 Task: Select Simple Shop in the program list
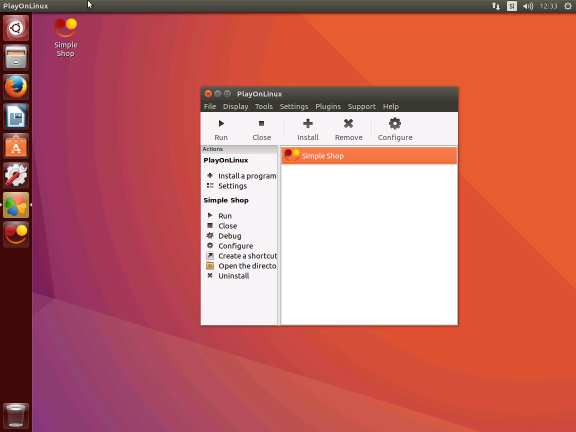(369, 156)
